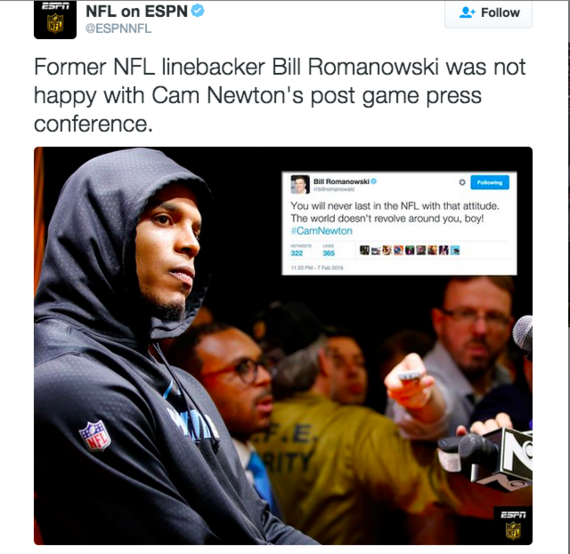The image size is (570, 554).
Task: Toggle the blue Following button on Romanowski's tweet
Action: point(490,182)
